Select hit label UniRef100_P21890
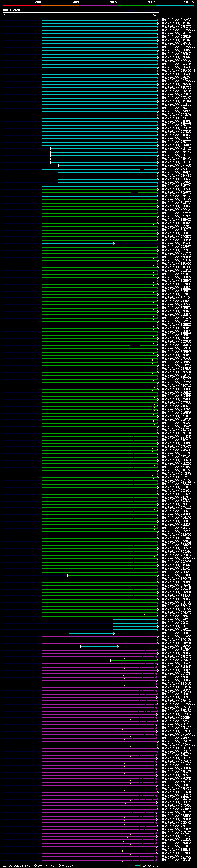Screen dimensions: 197x868 tap(177, 318)
